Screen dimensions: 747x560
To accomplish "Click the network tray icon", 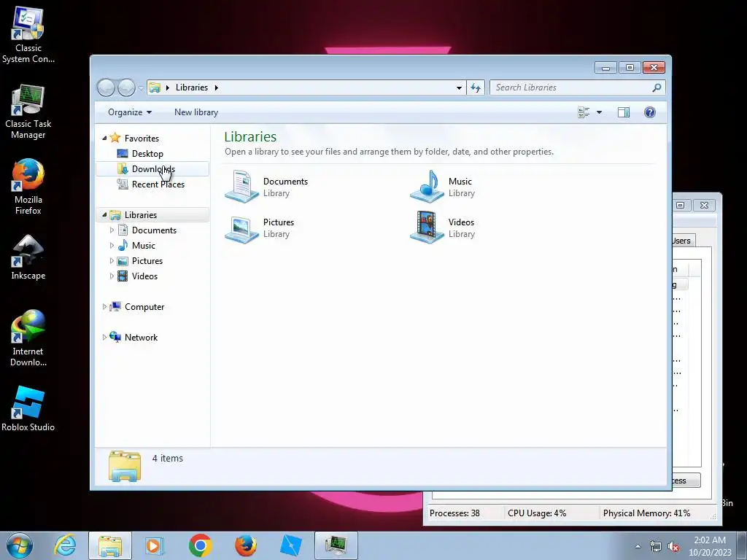I will pos(656,547).
